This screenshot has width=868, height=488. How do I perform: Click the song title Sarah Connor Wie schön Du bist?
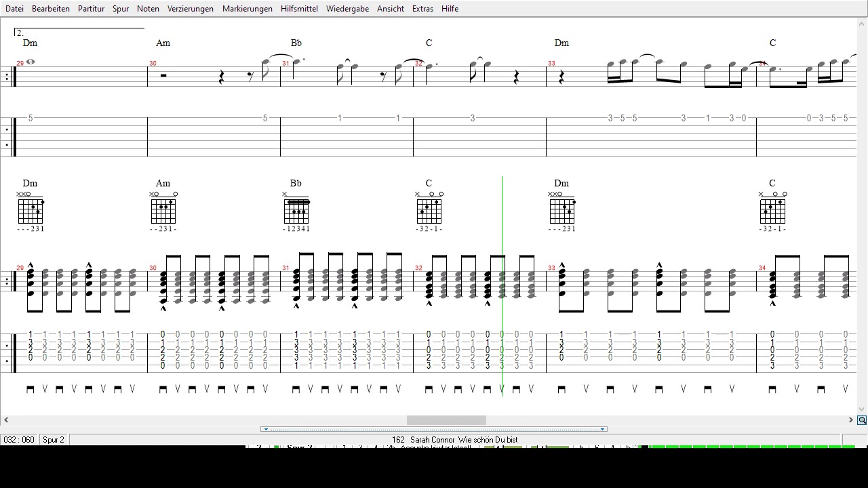coord(464,440)
